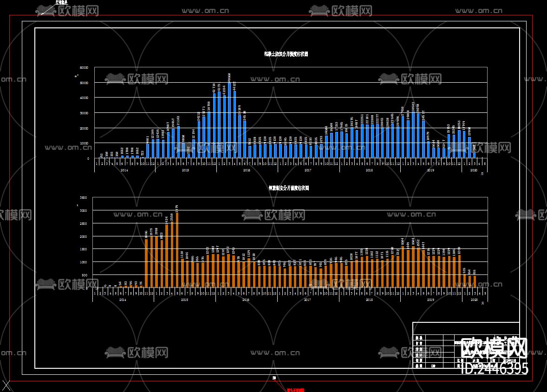Select year 2019 under the blue chart

click(430, 170)
